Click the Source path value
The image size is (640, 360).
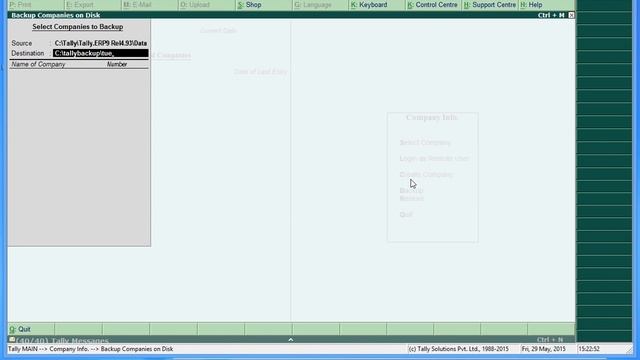[x=101, y=43]
